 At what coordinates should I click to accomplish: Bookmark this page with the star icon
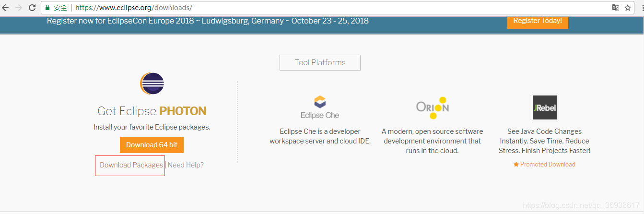pos(628,8)
